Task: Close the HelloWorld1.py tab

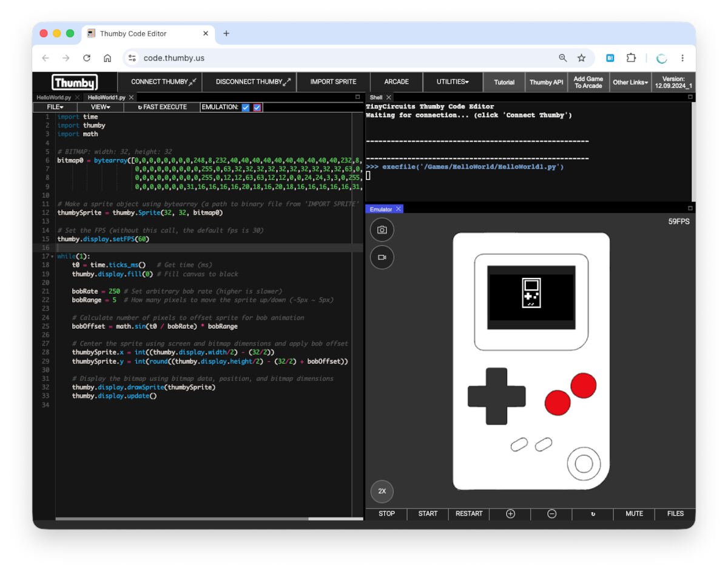Action: point(132,97)
